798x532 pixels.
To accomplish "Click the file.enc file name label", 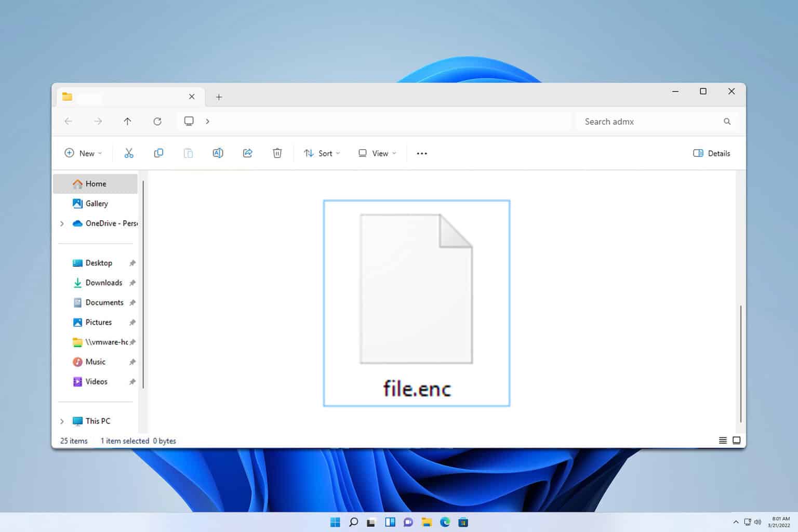I will [417, 389].
